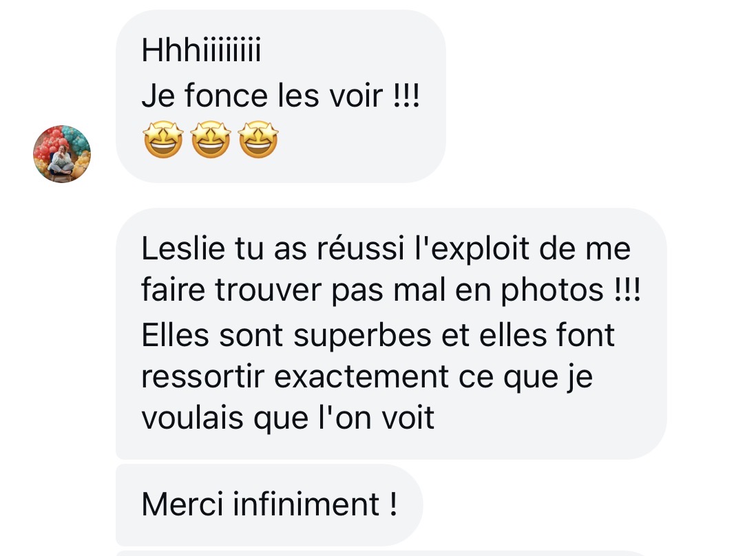This screenshot has height=556, width=756.
Task: Click the word "ressortir" in the message
Action: pos(203,376)
